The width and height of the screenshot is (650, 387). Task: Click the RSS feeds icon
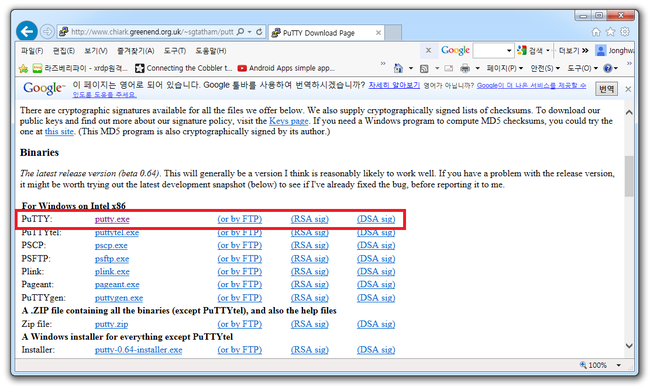(424, 68)
